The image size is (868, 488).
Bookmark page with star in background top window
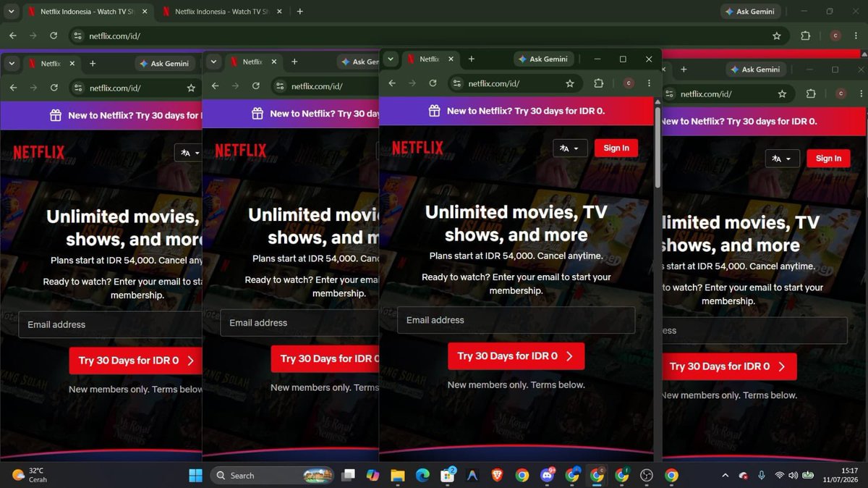click(x=777, y=35)
